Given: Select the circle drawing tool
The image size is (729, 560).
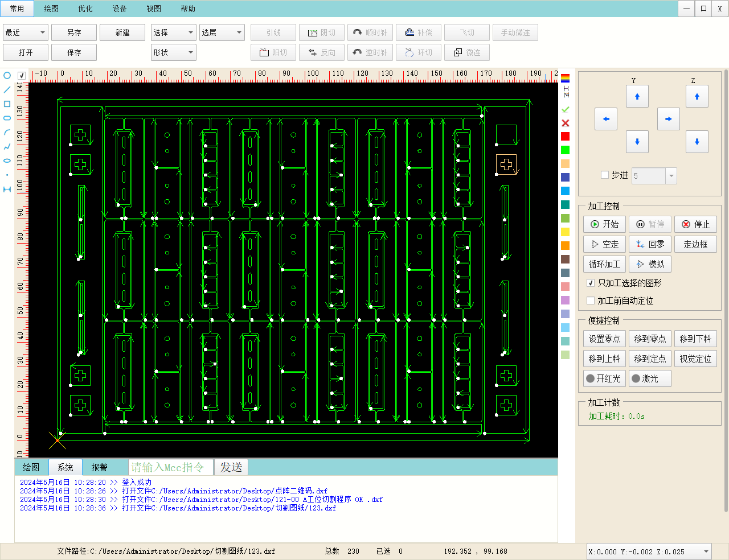Looking at the screenshot, I should tap(6, 75).
